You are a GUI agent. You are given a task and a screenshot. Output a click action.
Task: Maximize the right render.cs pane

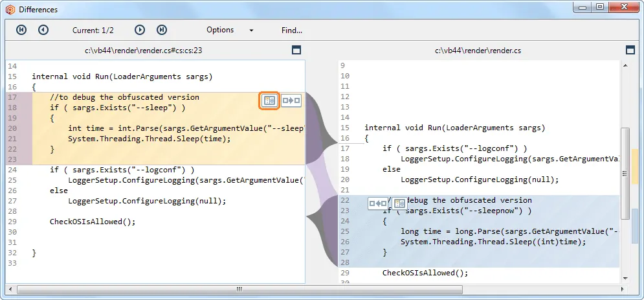(x=630, y=50)
